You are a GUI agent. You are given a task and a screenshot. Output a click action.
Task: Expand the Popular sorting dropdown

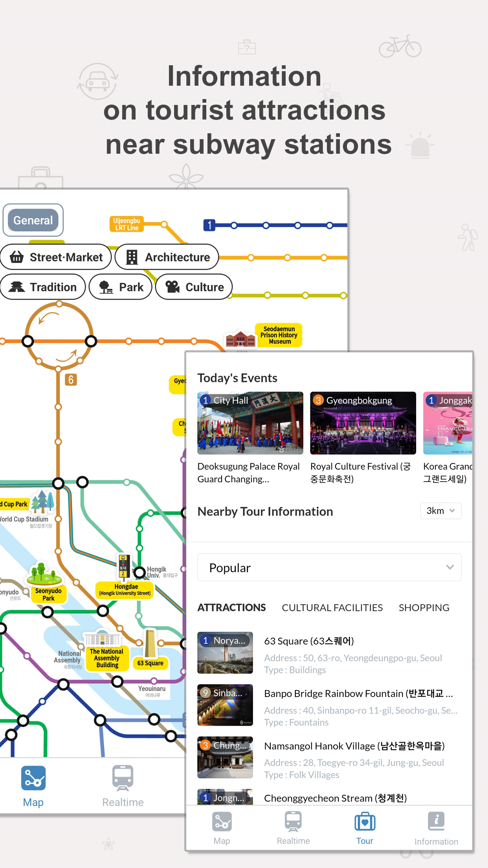click(x=329, y=567)
